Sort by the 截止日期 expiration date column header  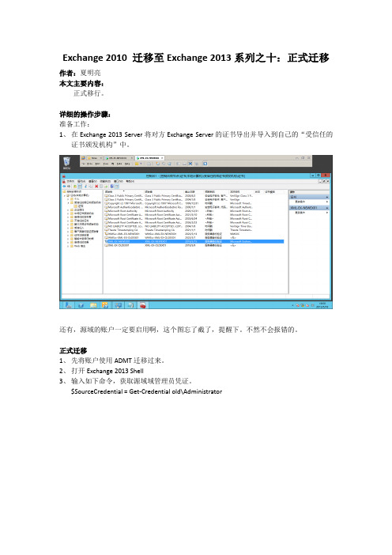pos(194,191)
